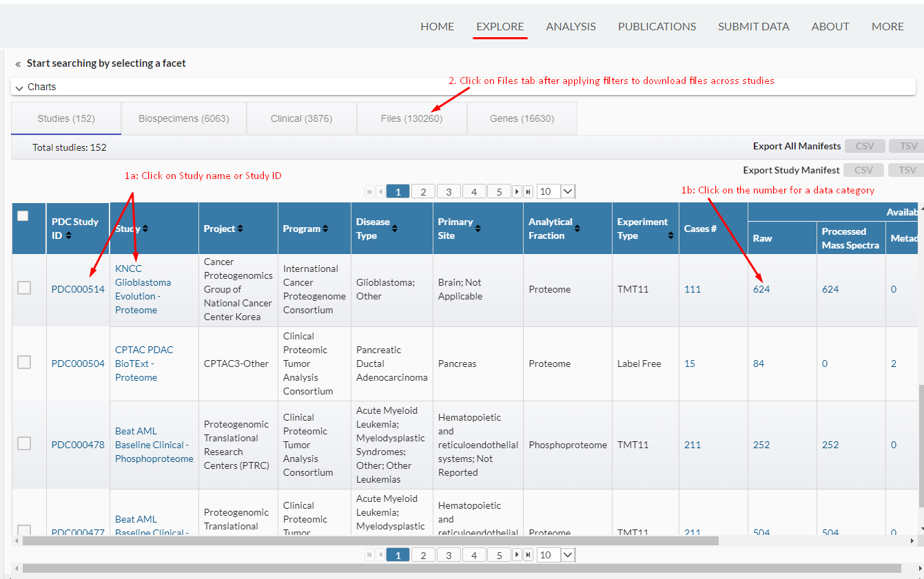Sort the Primary Site column

click(478, 229)
